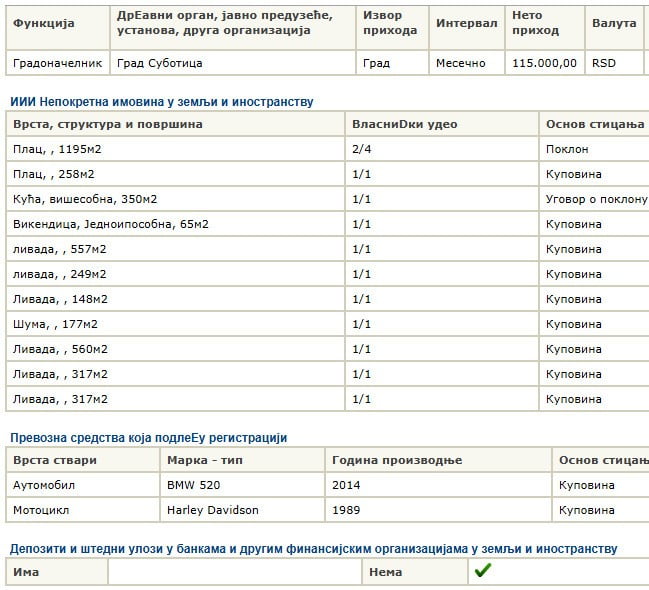Select the Кућа, вишесобна, 350м2 row
Image resolution: width=649 pixels, height=590 pixels.
pos(327,199)
